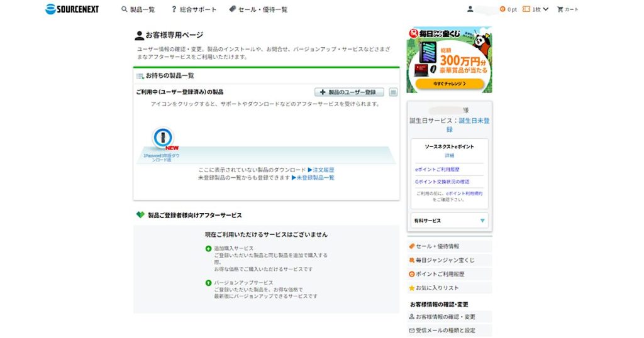View the 0 pt points balance
This screenshot has width=644, height=338.
[x=508, y=9]
